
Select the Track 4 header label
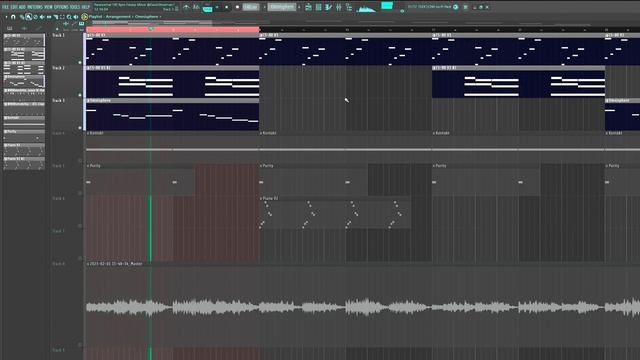pos(58,133)
